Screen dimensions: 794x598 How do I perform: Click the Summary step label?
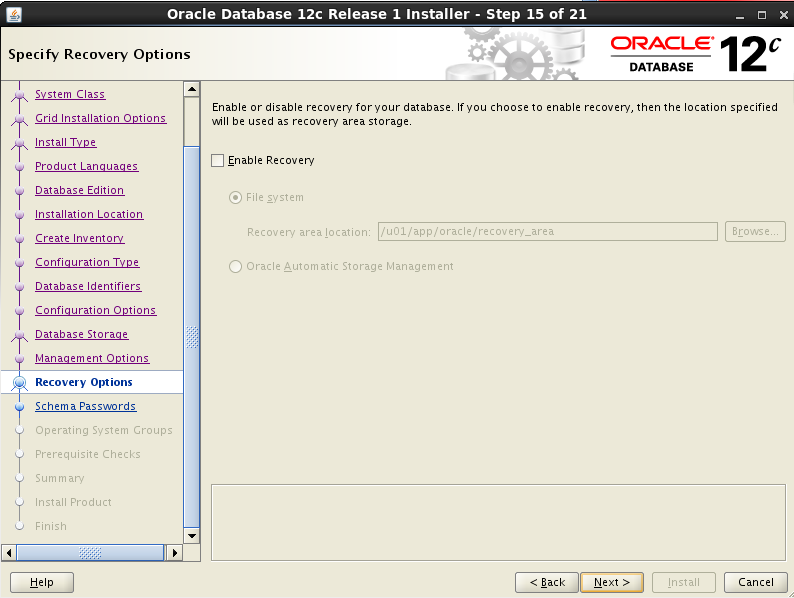click(x=60, y=479)
